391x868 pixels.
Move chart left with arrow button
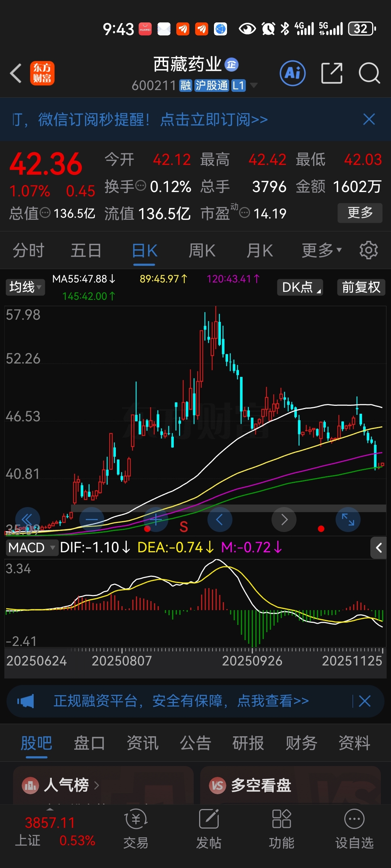pos(220,520)
